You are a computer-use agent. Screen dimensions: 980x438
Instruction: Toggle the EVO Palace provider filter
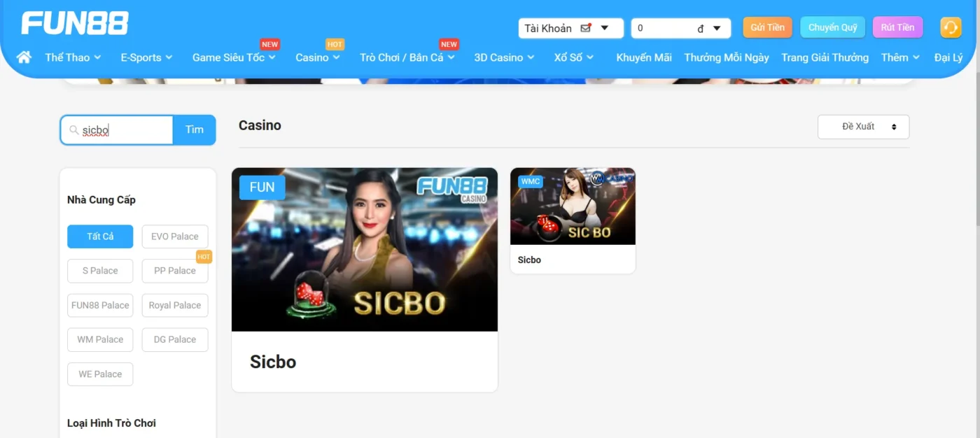175,236
